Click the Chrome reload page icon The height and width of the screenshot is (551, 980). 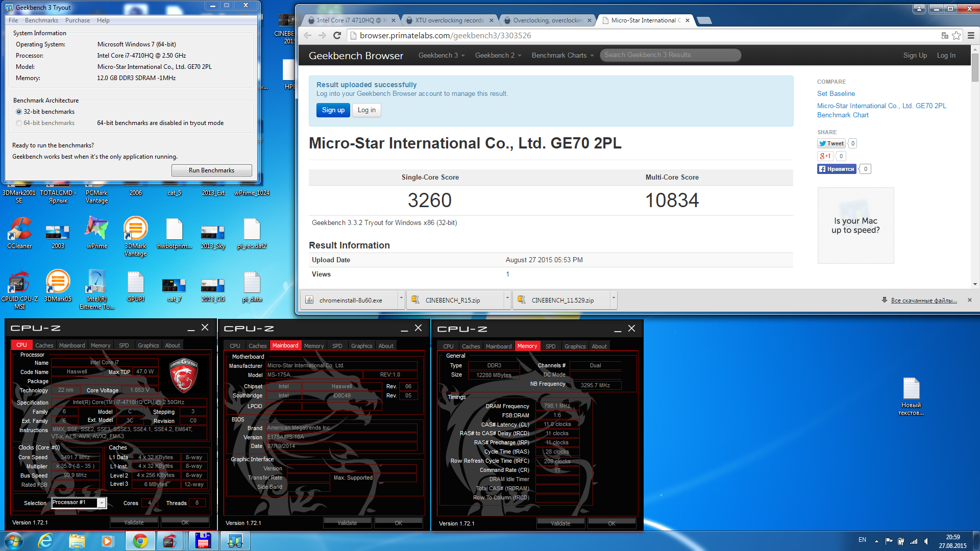click(x=337, y=35)
